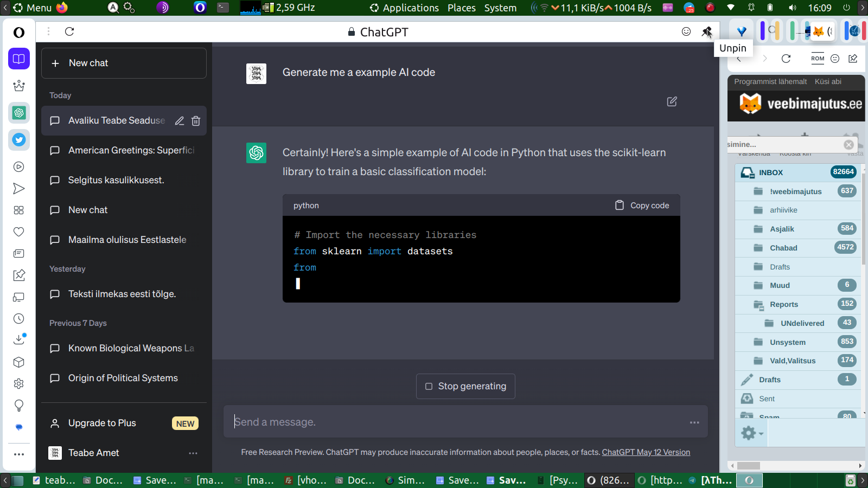Open the Küsi abi link
Viewport: 868px width, 488px height.
tap(828, 82)
